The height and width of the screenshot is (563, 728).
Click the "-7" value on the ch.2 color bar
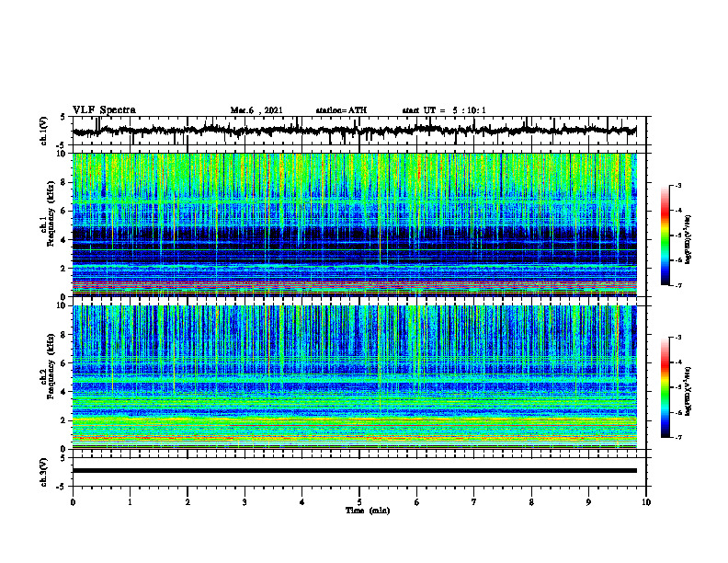(678, 437)
